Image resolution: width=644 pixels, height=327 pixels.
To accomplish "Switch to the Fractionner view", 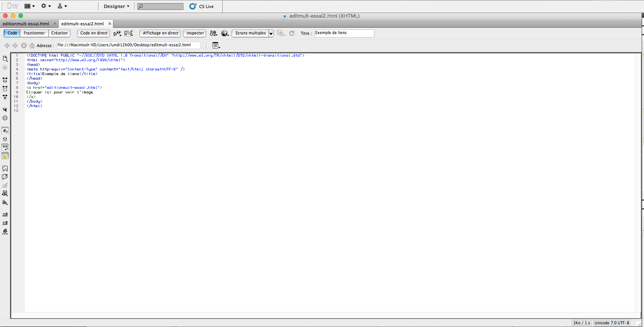I will coord(34,33).
